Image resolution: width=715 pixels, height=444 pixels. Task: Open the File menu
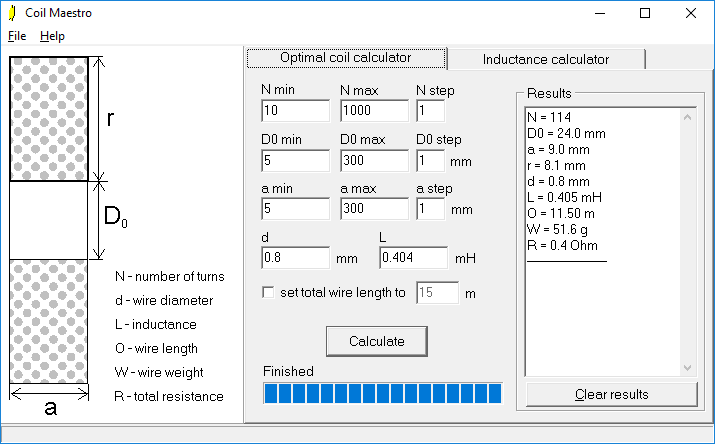[x=17, y=36]
